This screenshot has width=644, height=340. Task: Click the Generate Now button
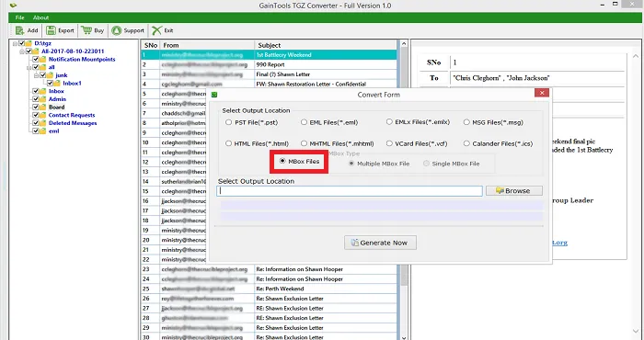(x=380, y=243)
